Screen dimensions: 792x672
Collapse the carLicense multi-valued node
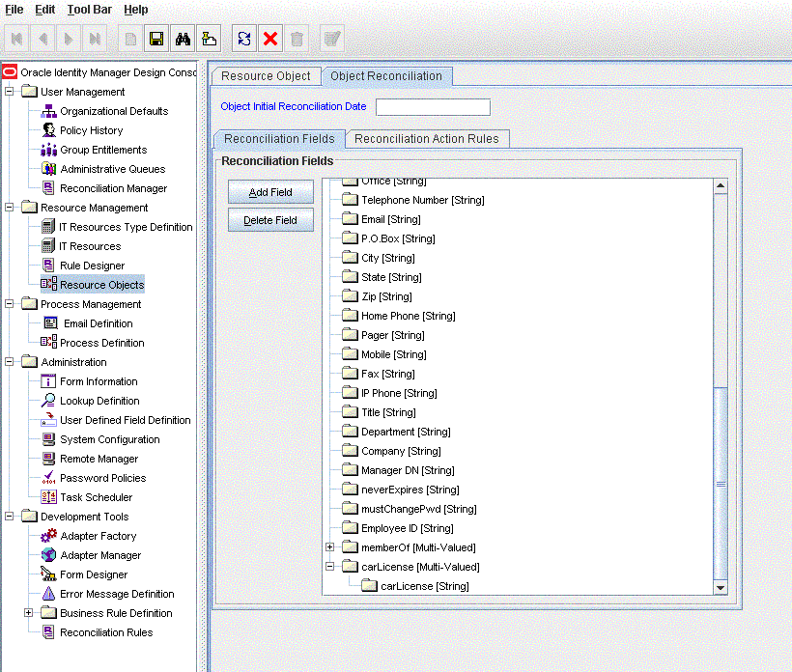click(330, 567)
